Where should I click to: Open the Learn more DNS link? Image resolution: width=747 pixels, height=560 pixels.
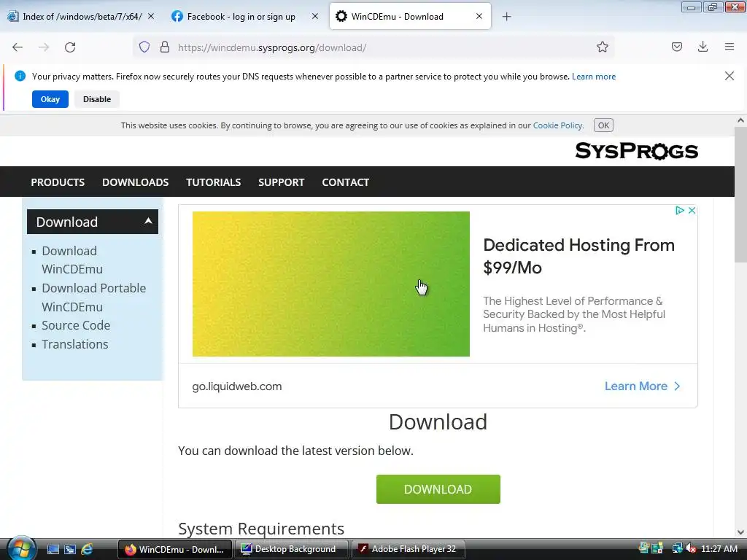pyautogui.click(x=594, y=76)
